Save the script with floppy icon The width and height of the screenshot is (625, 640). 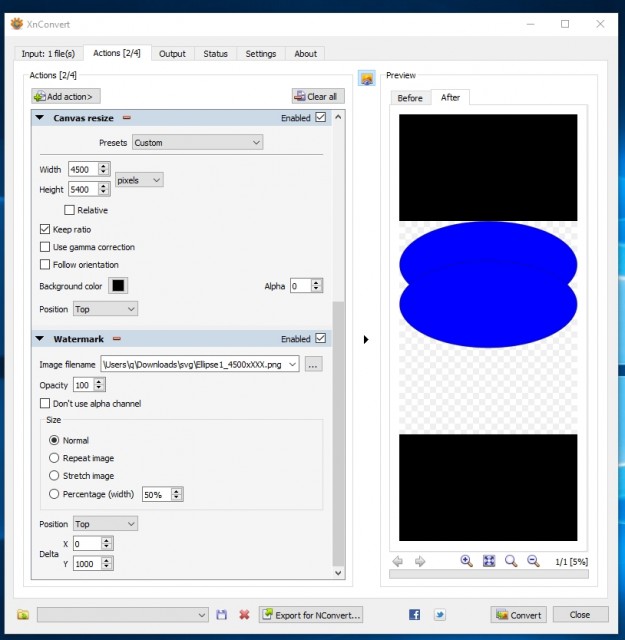(x=222, y=614)
